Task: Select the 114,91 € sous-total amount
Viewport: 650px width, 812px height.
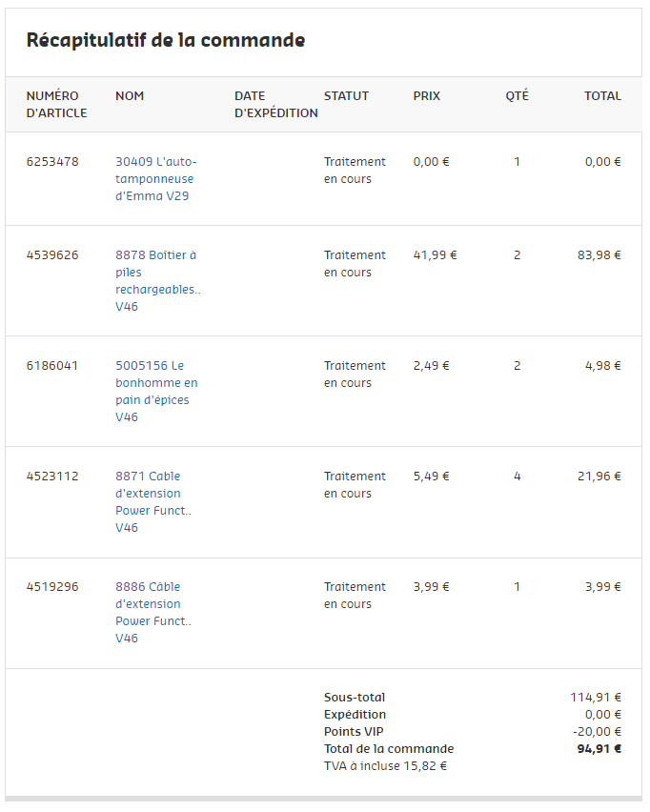Action: point(596,698)
